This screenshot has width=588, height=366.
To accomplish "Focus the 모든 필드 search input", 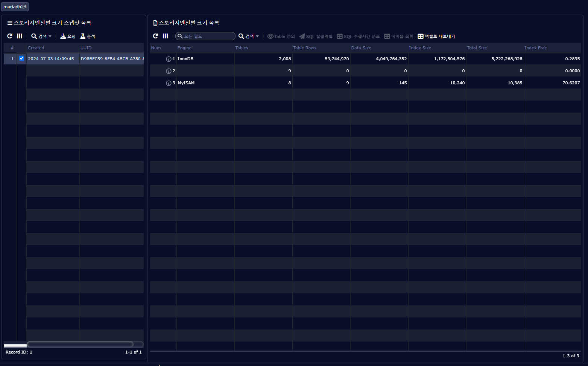I will [x=208, y=36].
